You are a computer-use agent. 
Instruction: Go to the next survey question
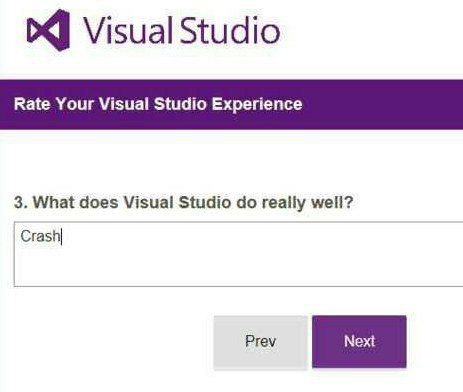(x=359, y=342)
